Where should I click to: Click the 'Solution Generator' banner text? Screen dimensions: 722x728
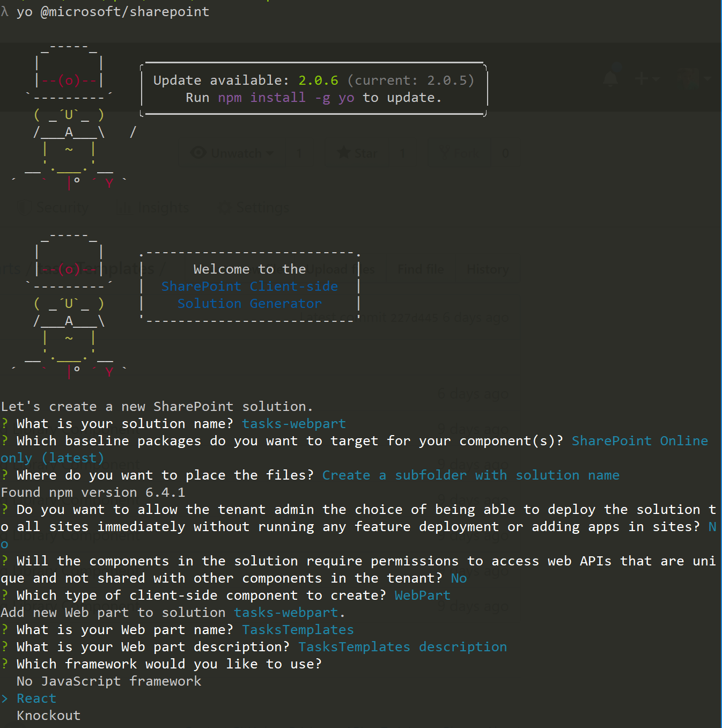pyautogui.click(x=249, y=304)
